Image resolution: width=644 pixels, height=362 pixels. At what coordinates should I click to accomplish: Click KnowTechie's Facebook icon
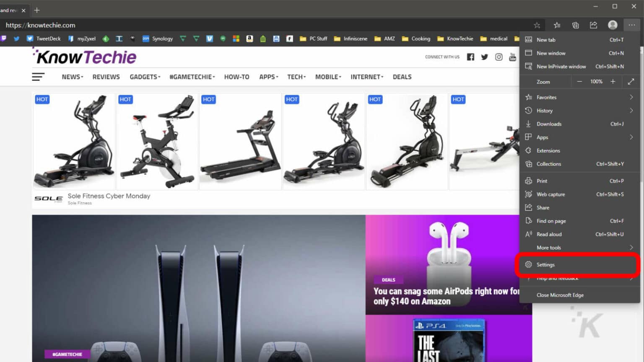(470, 57)
